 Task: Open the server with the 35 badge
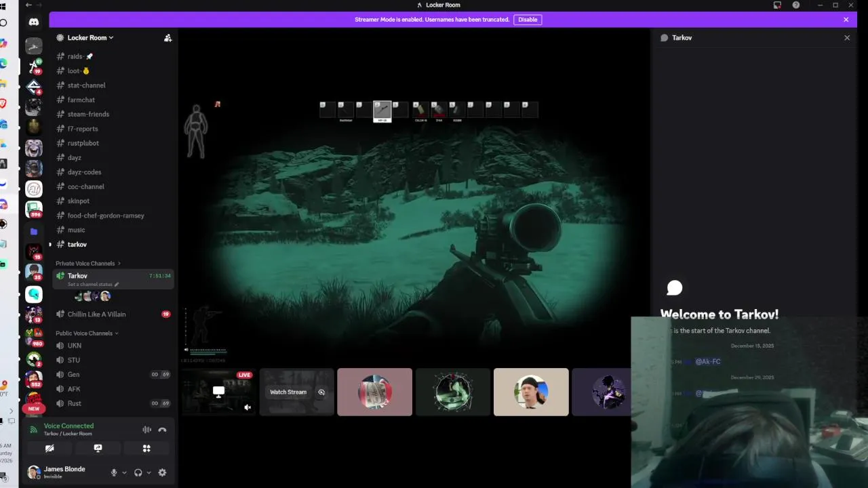click(x=34, y=273)
